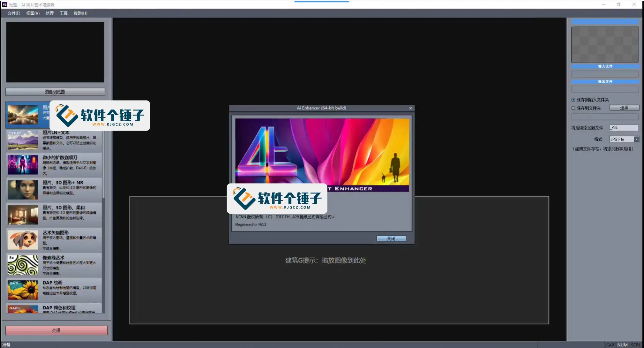
Task: Click the 将后缀添加到文件 label
Action: (587, 128)
